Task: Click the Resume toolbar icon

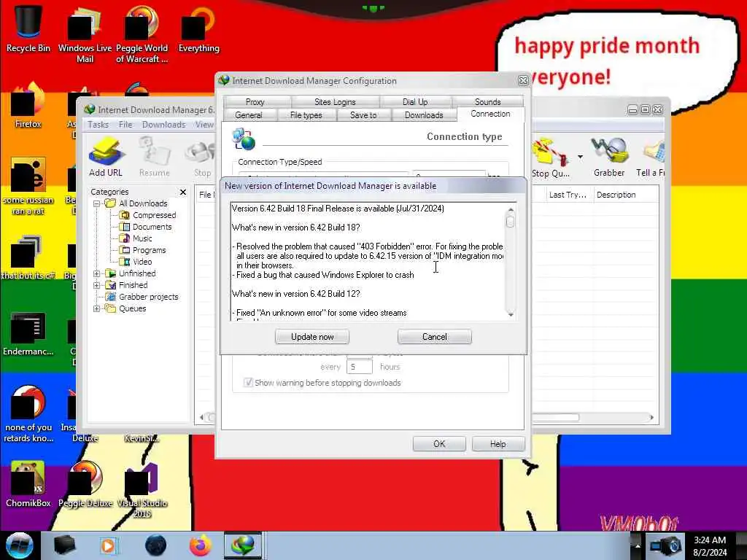Action: (x=155, y=157)
